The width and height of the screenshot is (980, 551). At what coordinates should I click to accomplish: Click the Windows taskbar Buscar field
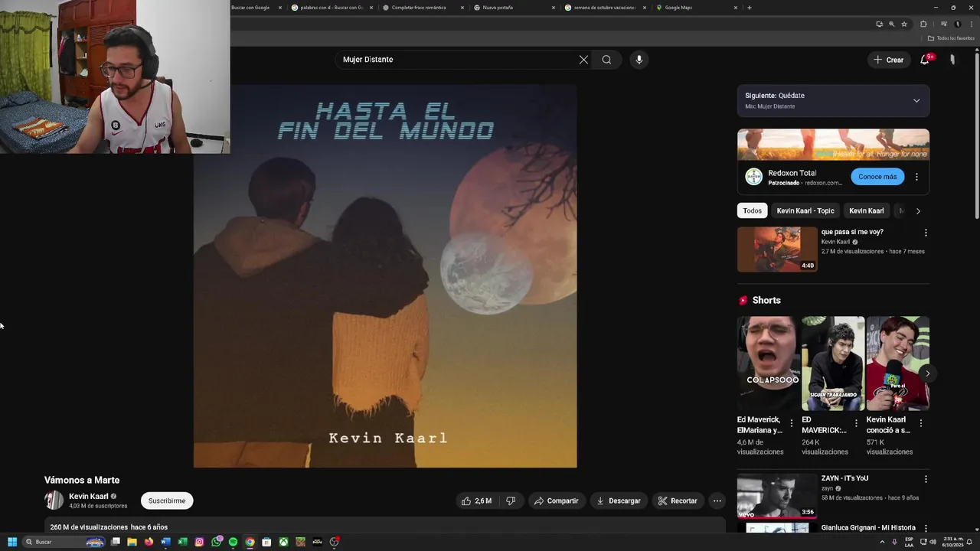click(x=63, y=542)
